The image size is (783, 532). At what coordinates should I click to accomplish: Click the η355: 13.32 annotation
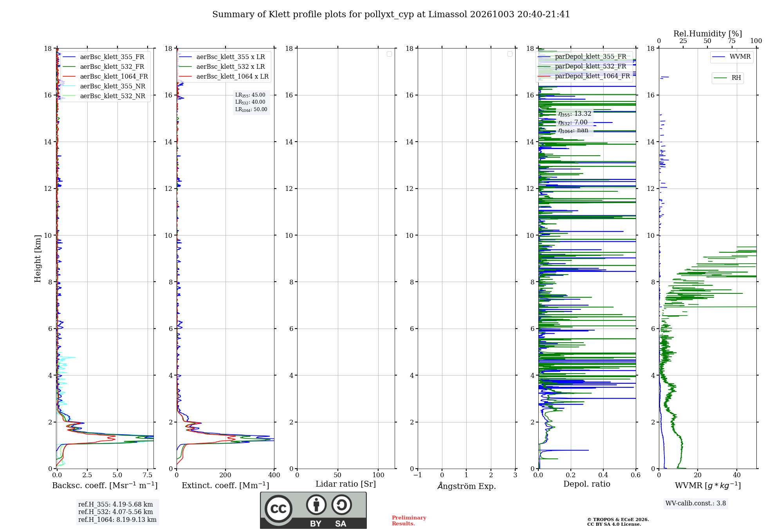(575, 114)
